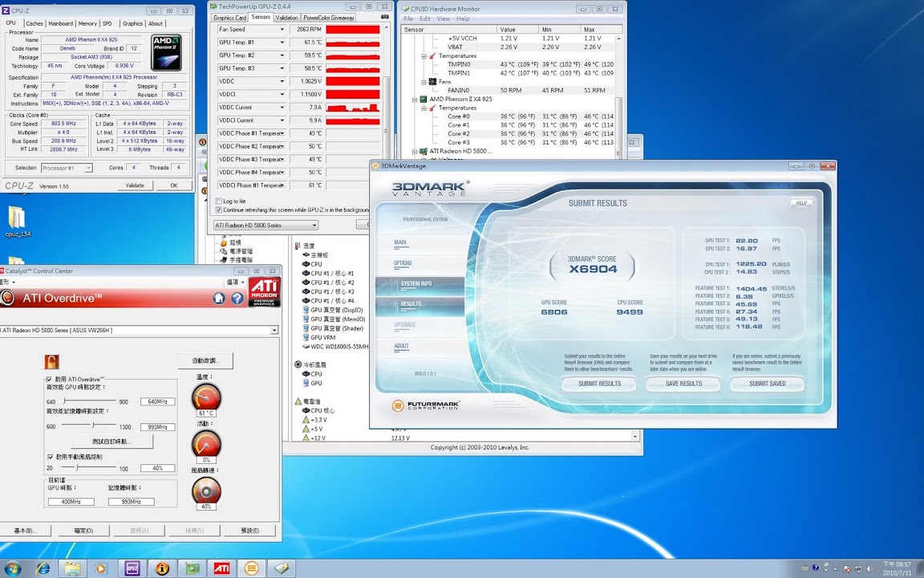
Task: Click the GPU clock slider between 640 and 900
Action: (90, 401)
